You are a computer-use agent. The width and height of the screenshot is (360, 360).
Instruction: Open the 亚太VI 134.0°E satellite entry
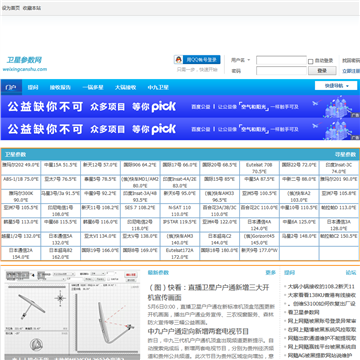click(x=100, y=236)
